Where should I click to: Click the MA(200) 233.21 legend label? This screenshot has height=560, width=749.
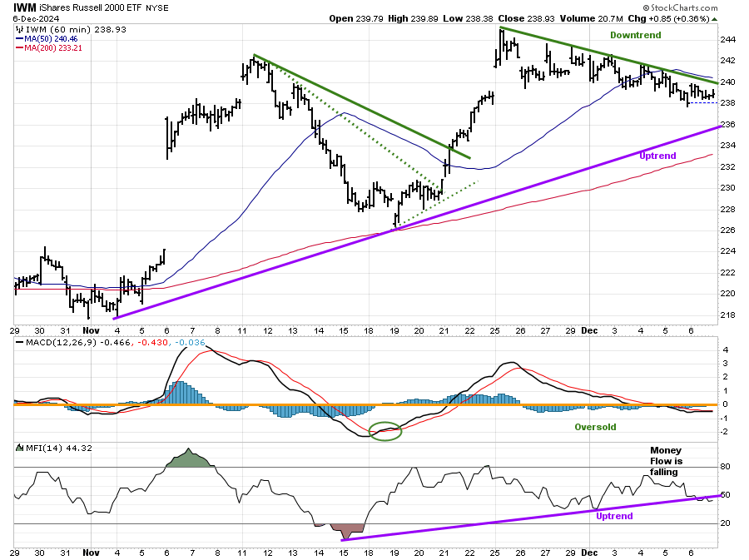click(x=53, y=47)
